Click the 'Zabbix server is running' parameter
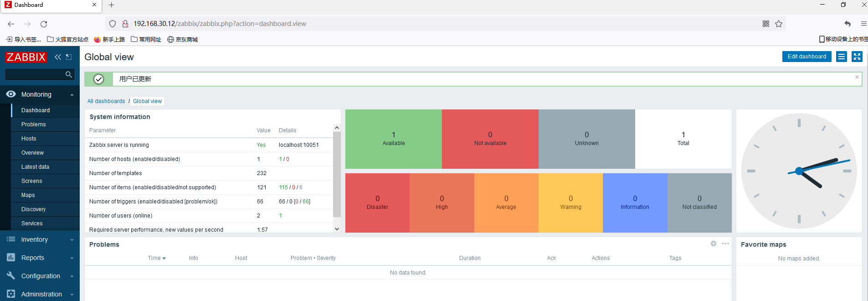Viewport: 868px width, 301px height. [119, 145]
